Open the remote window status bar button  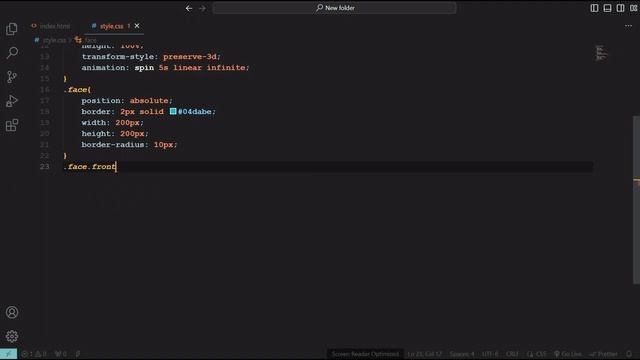(8, 354)
